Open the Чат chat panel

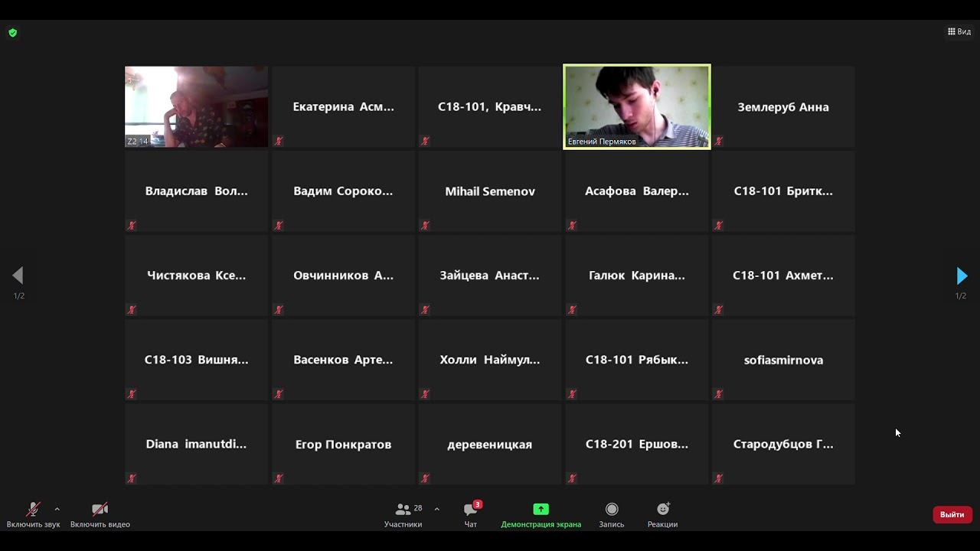click(x=471, y=515)
